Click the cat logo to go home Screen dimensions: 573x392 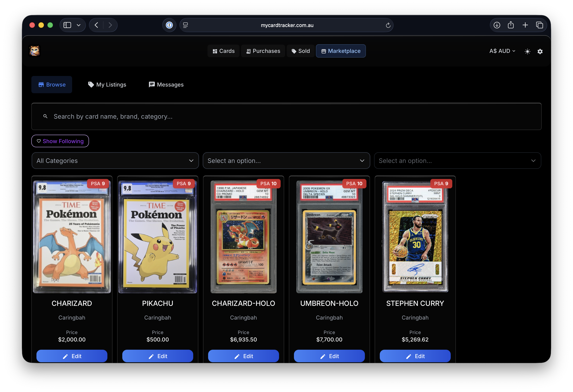pos(34,51)
